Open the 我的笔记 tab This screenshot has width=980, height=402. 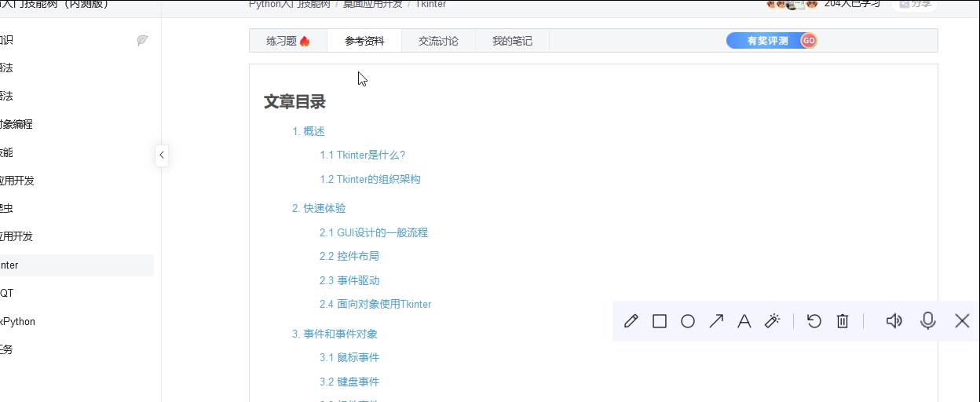pos(512,41)
